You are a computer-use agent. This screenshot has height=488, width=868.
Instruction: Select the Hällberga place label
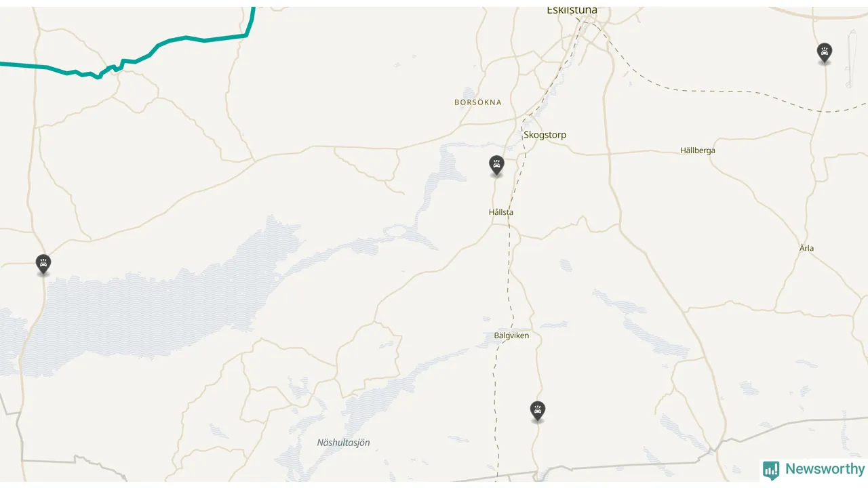point(698,150)
